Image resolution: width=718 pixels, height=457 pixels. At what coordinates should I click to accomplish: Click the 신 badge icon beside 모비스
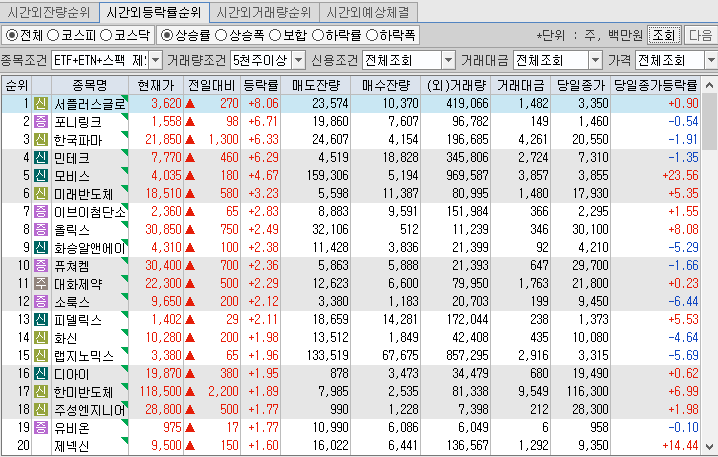pos(41,176)
